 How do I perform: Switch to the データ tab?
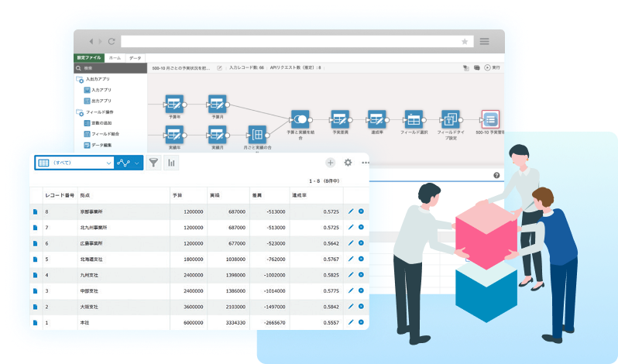tap(135, 58)
